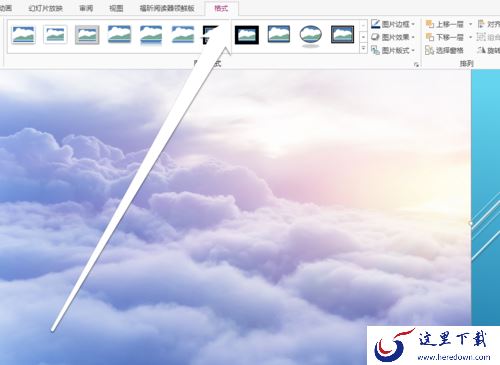
Task: Apply the thick black frame picture style
Action: click(247, 35)
